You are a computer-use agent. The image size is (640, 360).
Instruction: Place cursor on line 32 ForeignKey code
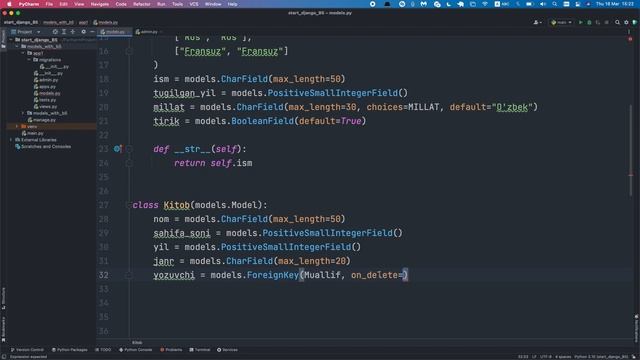pos(280,275)
